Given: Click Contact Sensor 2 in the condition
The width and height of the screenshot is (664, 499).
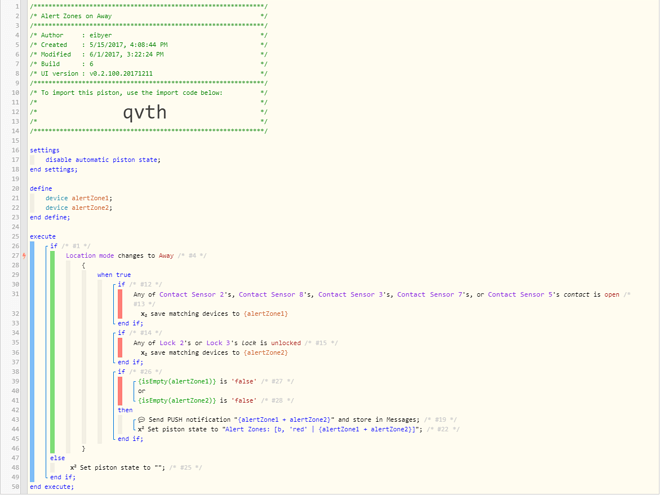Looking at the screenshot, I should pos(192,294).
